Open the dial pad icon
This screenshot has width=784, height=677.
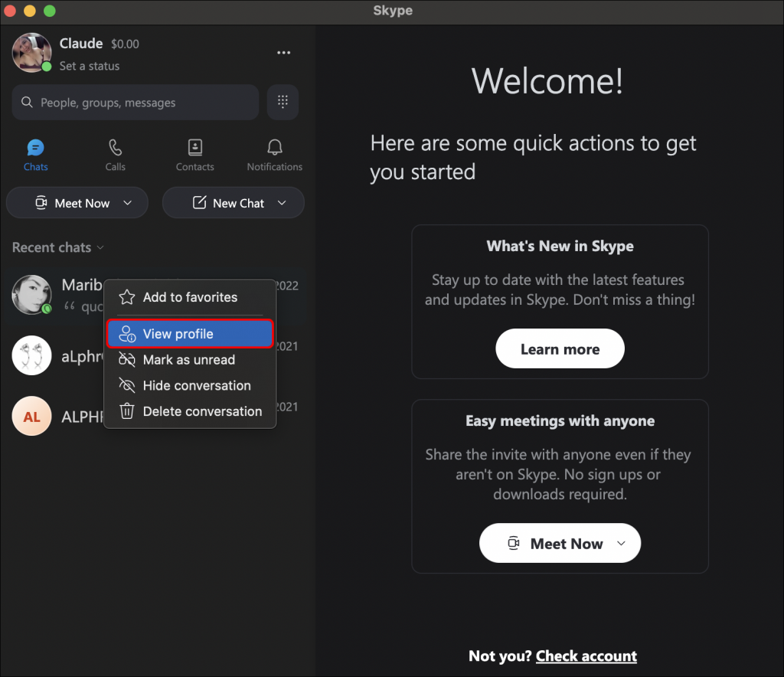point(283,102)
